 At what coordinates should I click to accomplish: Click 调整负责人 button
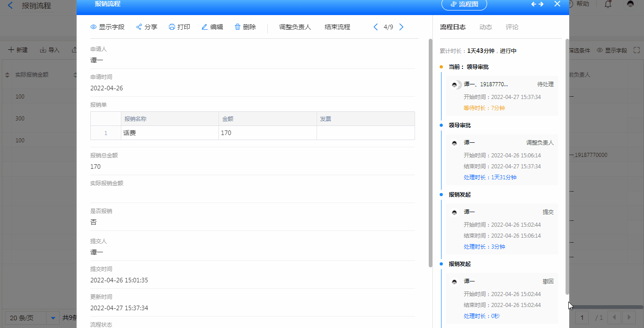tap(295, 27)
